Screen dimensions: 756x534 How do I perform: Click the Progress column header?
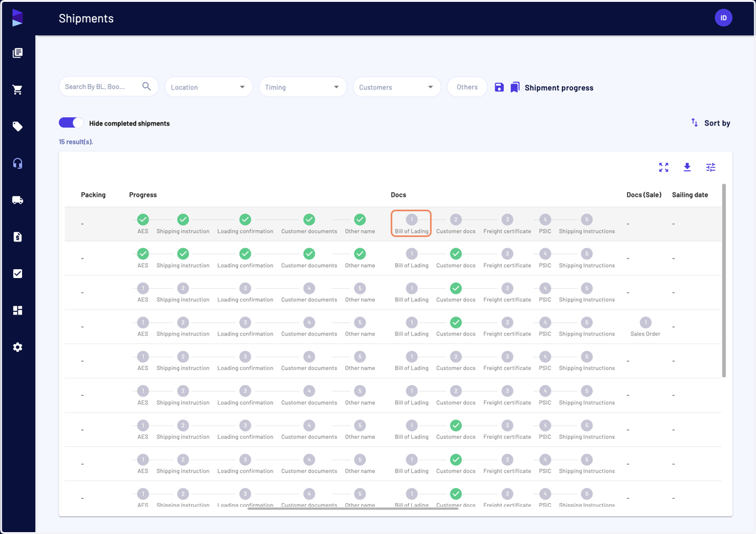coord(143,195)
